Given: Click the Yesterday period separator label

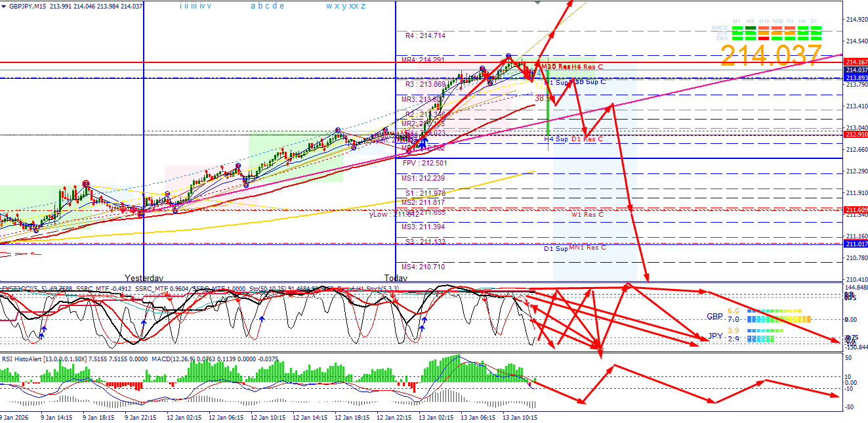Looking at the screenshot, I should pos(144,278).
